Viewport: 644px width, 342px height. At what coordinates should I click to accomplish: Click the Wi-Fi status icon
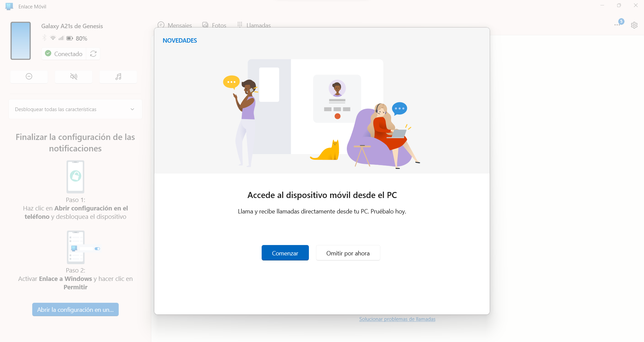point(53,38)
